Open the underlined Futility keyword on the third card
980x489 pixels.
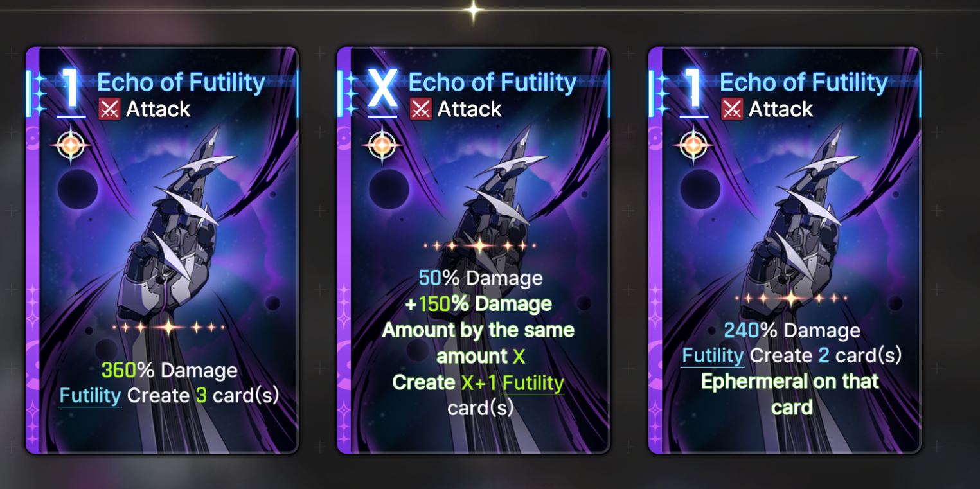click(x=713, y=356)
